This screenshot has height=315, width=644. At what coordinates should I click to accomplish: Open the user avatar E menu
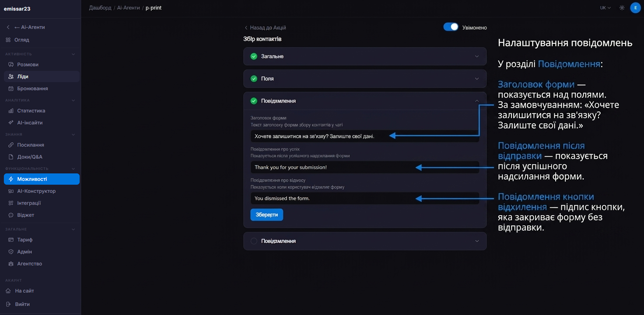coord(635,8)
